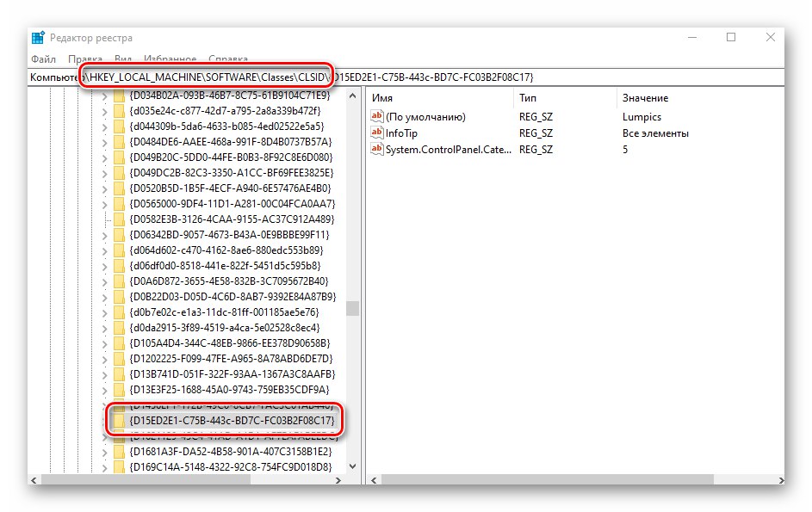Select folder icon of {D1681A3F-DA52-4B58-901A-407C3158B1E2}
Viewport: 812px width, 512px height.
click(119, 452)
